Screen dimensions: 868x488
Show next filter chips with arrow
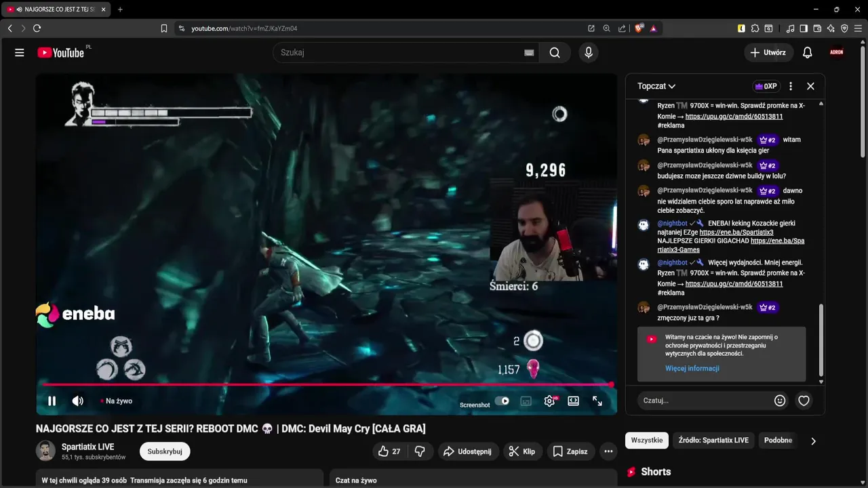(813, 441)
